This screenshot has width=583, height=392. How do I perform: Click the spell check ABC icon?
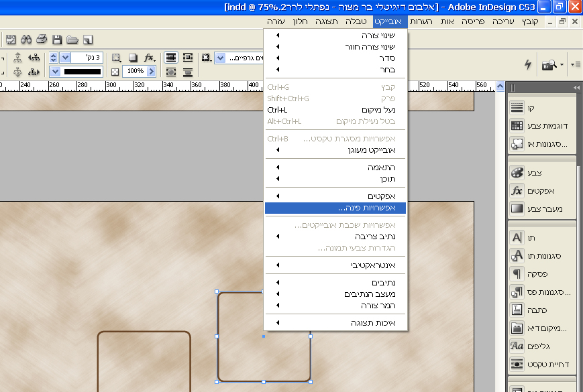point(11,40)
